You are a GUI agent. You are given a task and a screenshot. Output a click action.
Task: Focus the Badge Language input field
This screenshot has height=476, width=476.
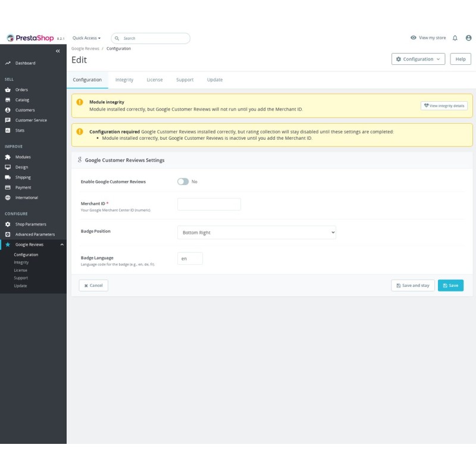click(190, 259)
